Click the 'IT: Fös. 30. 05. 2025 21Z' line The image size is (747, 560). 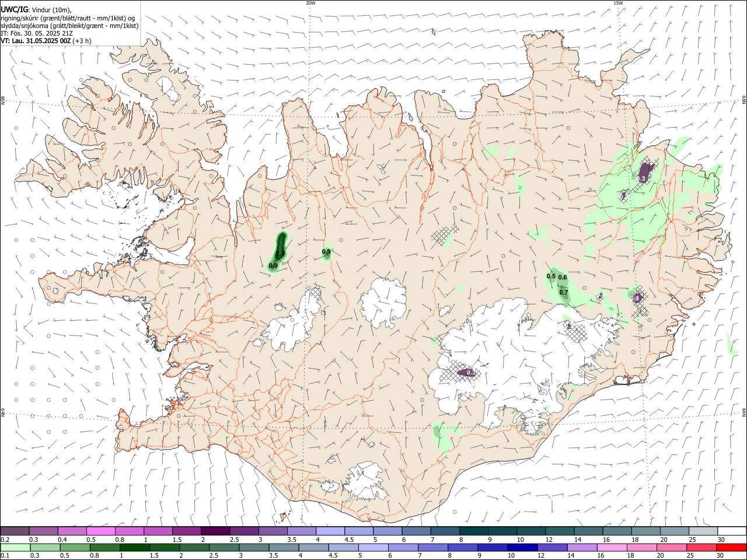click(37, 33)
